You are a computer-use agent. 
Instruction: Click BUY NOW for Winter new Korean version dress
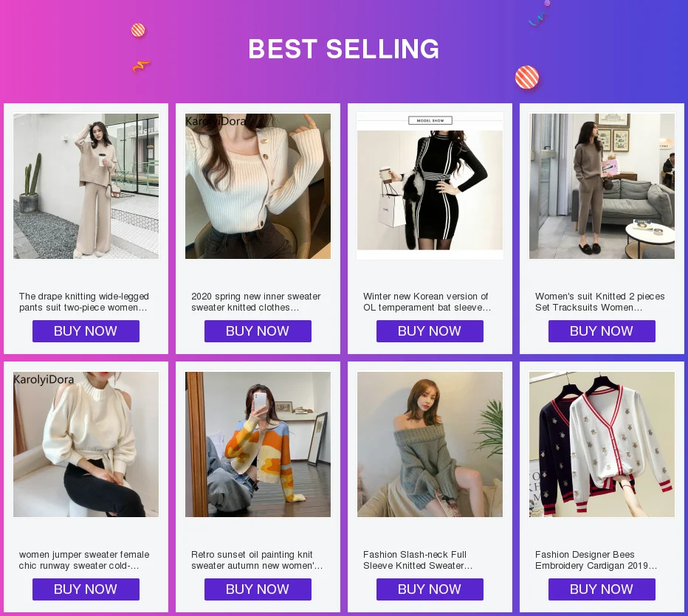click(x=430, y=331)
